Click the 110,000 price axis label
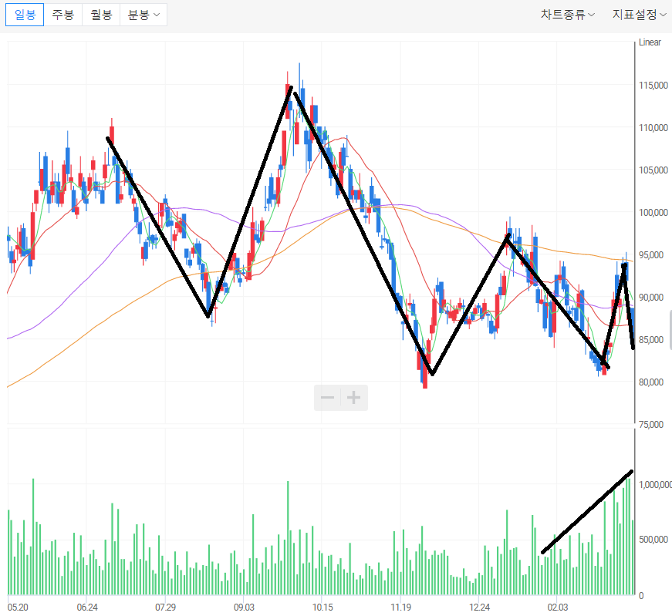The image size is (672, 616). coord(653,128)
